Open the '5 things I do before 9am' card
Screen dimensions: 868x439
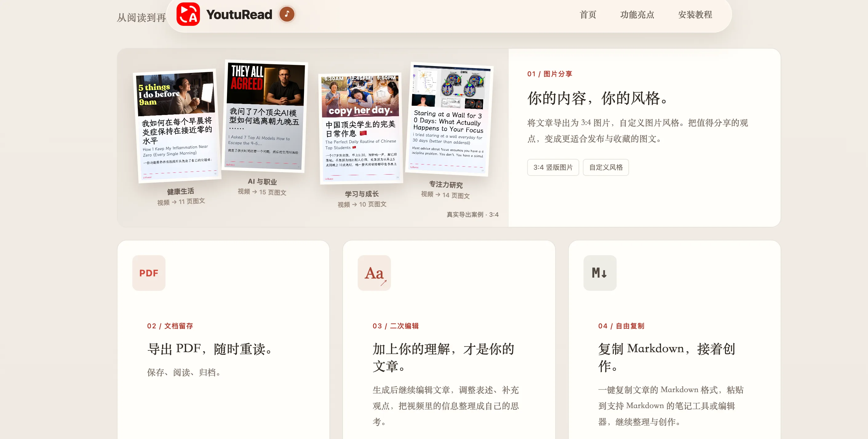[177, 126]
